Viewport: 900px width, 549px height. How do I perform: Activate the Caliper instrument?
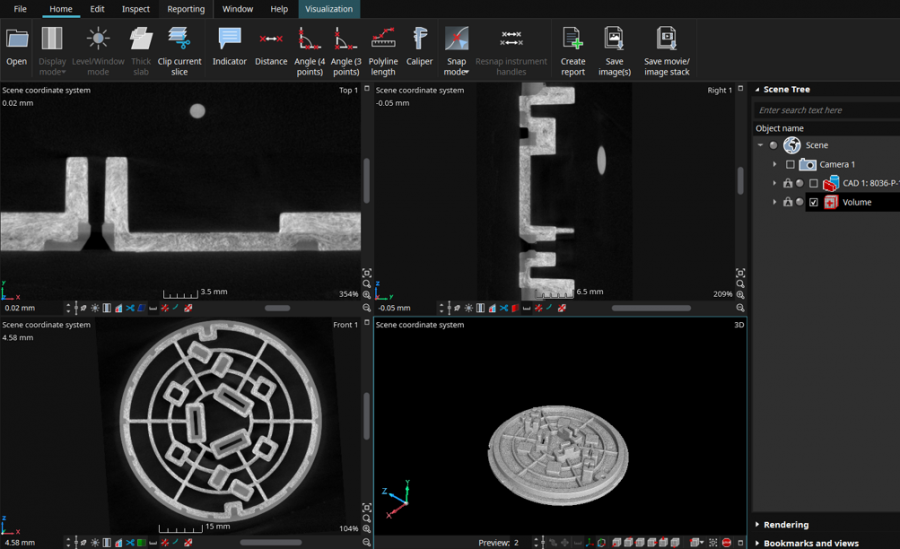pos(420,48)
